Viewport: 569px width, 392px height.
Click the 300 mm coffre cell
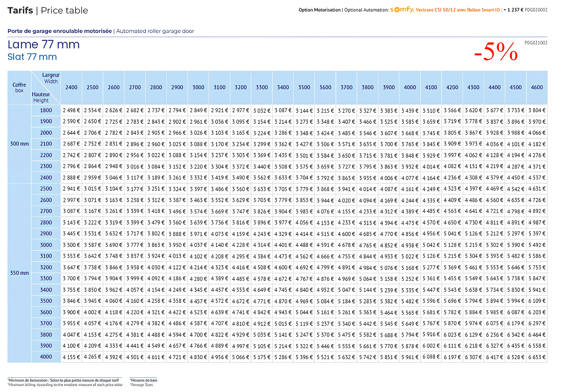click(x=19, y=144)
